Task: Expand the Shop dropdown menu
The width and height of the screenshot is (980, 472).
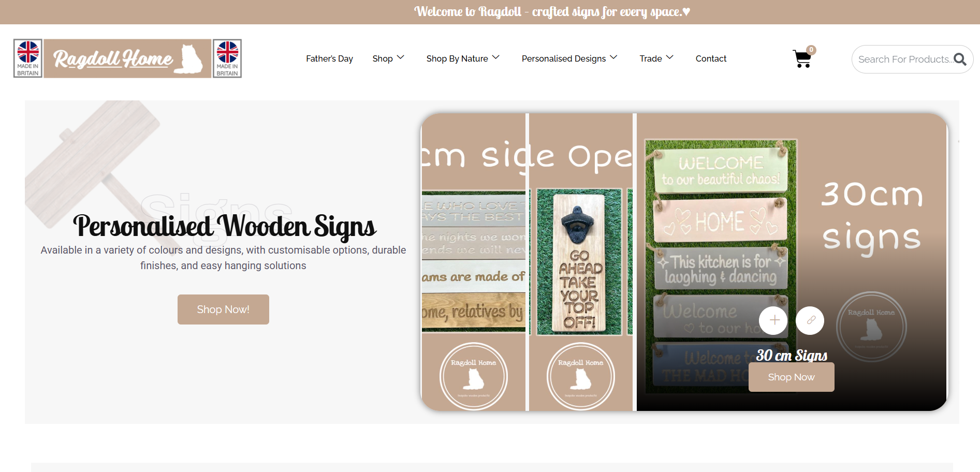Action: (x=388, y=58)
